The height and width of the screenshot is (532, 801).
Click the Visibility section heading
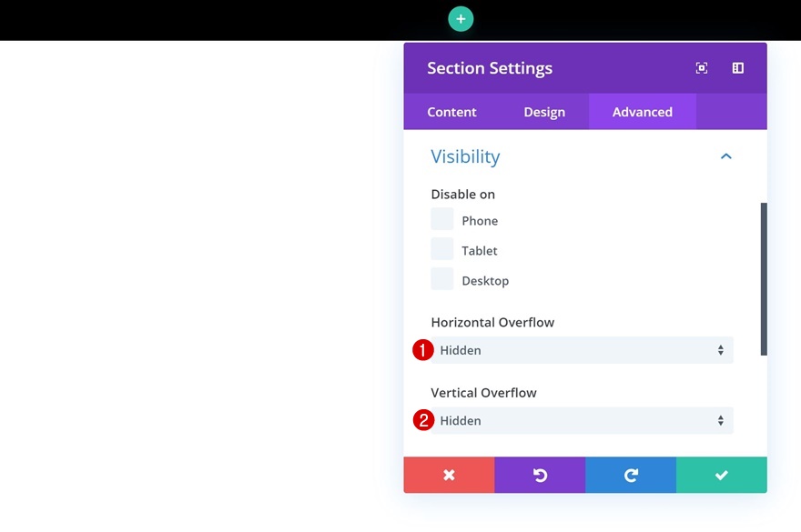(465, 156)
